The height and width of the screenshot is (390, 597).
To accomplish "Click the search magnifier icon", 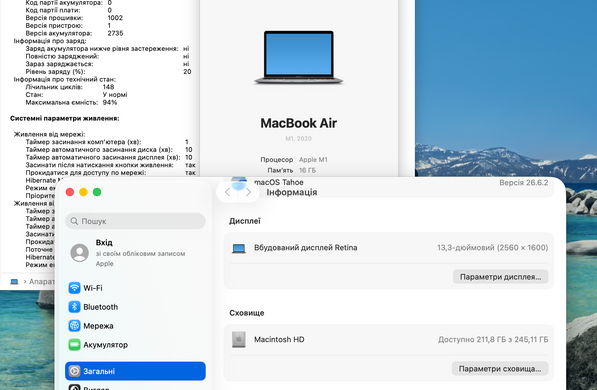I will click(74, 221).
